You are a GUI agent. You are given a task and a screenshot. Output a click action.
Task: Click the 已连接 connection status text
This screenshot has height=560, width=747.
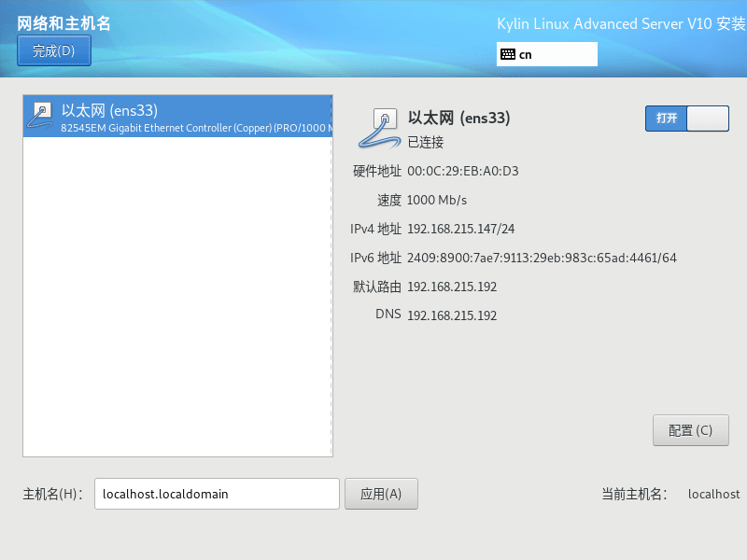tap(426, 142)
